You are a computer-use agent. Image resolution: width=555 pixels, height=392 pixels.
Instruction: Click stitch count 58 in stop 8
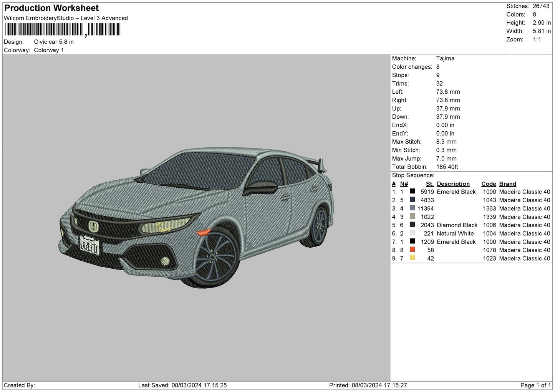(431, 250)
